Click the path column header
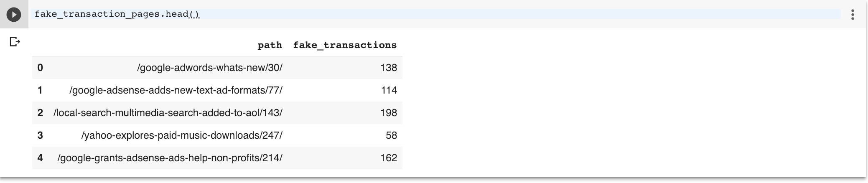This screenshot has width=868, height=183. coord(270,45)
